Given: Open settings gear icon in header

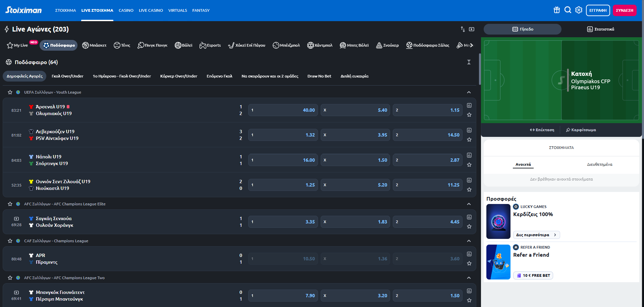Looking at the screenshot, I should pos(579,10).
